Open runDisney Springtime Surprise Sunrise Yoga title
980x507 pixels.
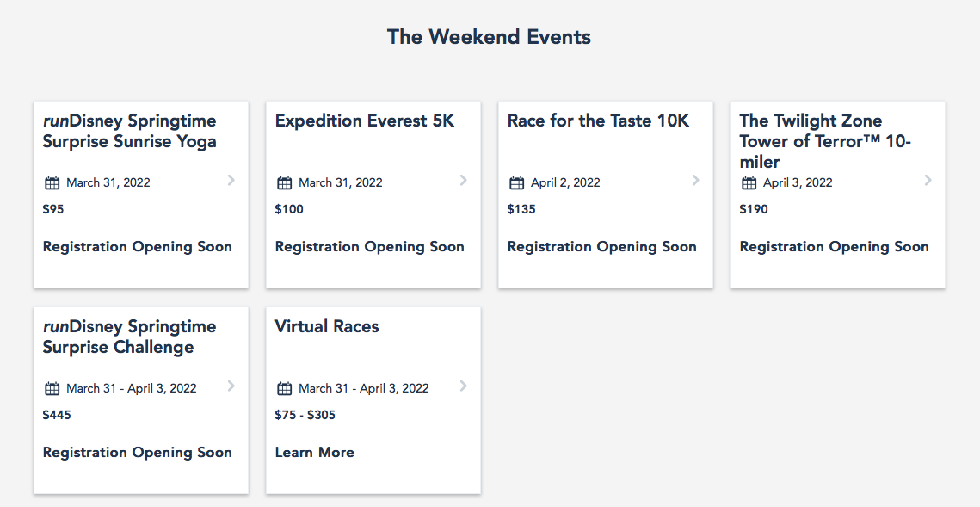click(x=129, y=131)
